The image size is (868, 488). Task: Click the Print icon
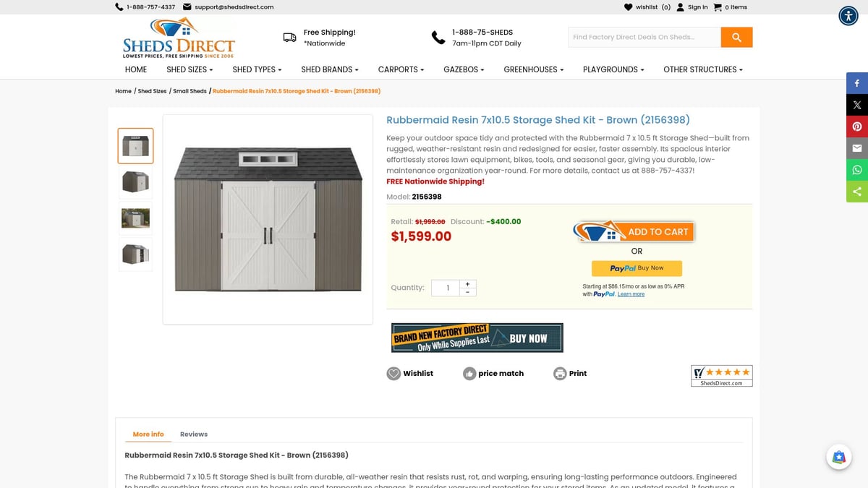click(x=560, y=374)
